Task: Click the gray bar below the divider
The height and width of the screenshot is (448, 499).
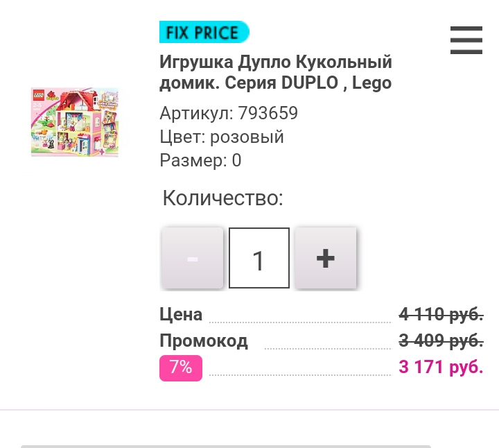Action: coord(226,446)
